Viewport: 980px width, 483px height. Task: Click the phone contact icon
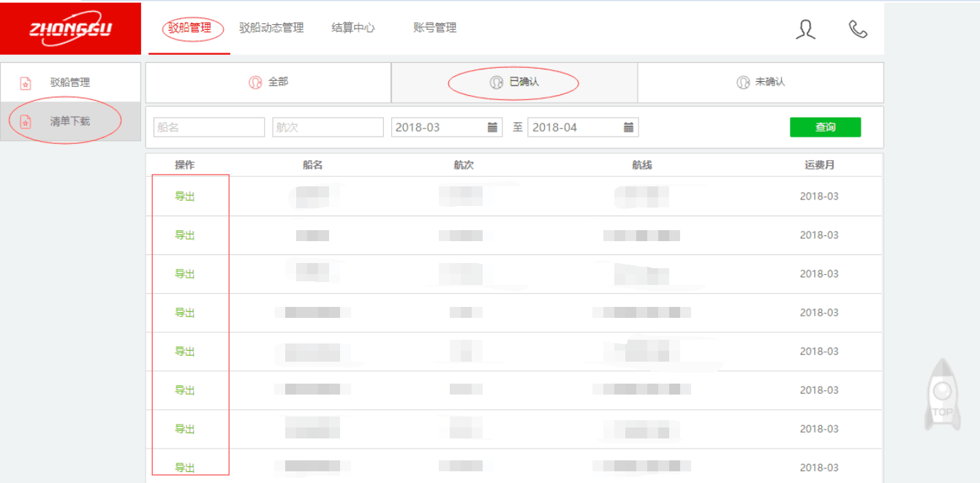[858, 28]
